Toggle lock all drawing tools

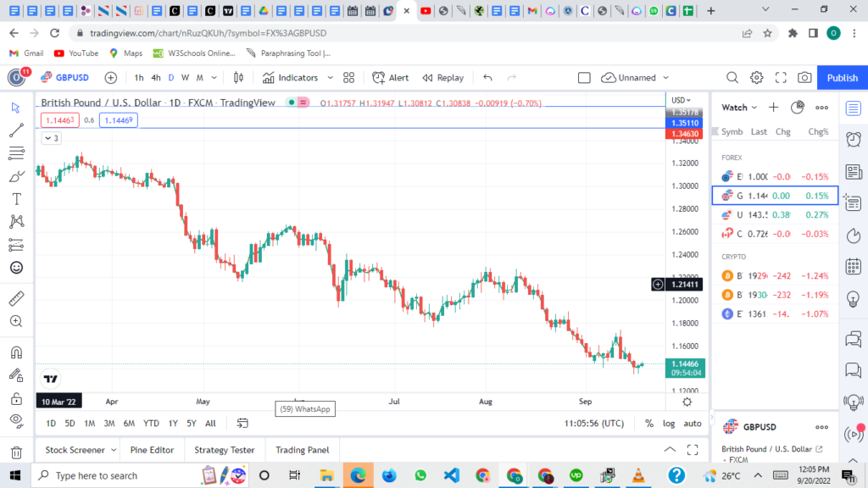16,398
